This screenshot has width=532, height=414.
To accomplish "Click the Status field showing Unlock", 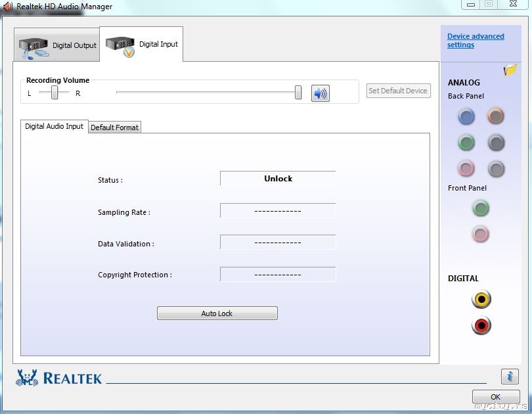I will 278,178.
